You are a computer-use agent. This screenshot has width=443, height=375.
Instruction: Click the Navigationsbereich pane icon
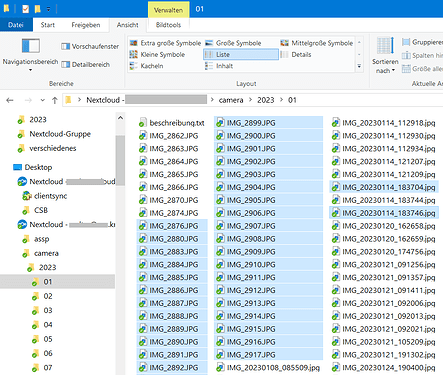coord(31,46)
